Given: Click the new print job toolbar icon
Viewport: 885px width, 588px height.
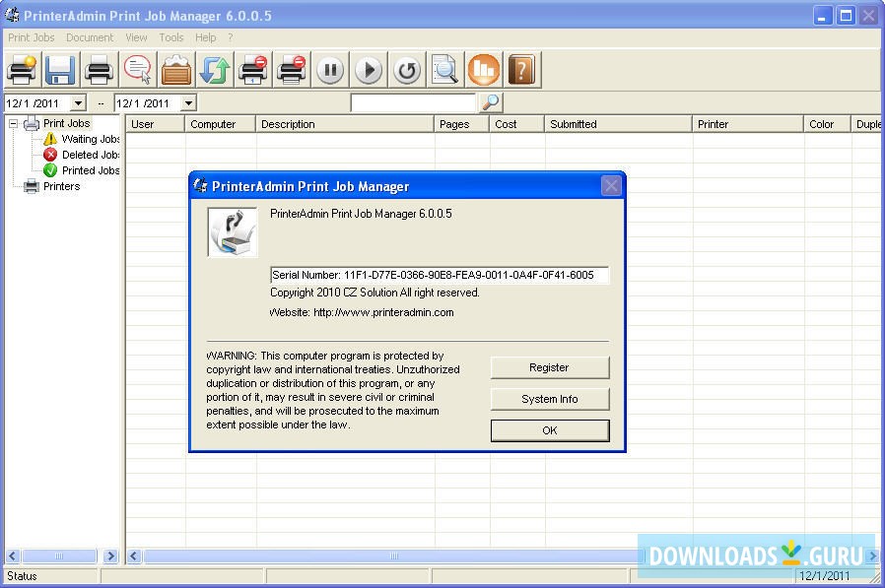Looking at the screenshot, I should 22,70.
